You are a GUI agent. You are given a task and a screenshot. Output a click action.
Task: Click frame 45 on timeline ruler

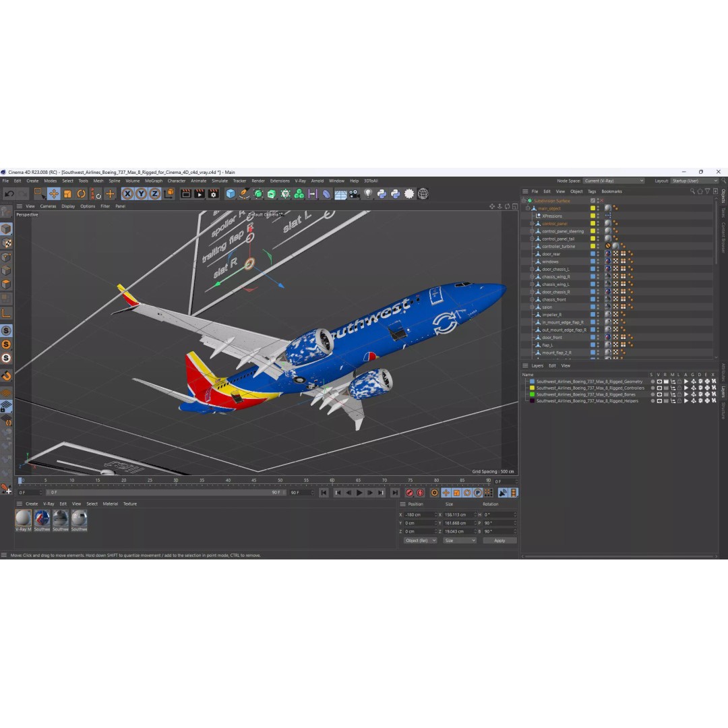click(254, 481)
